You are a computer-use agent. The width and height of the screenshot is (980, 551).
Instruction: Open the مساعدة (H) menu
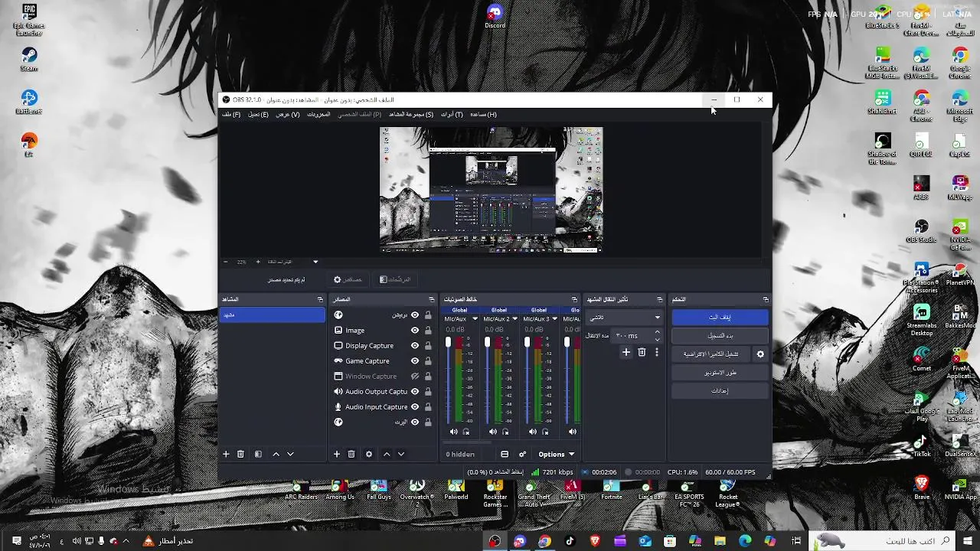point(483,114)
